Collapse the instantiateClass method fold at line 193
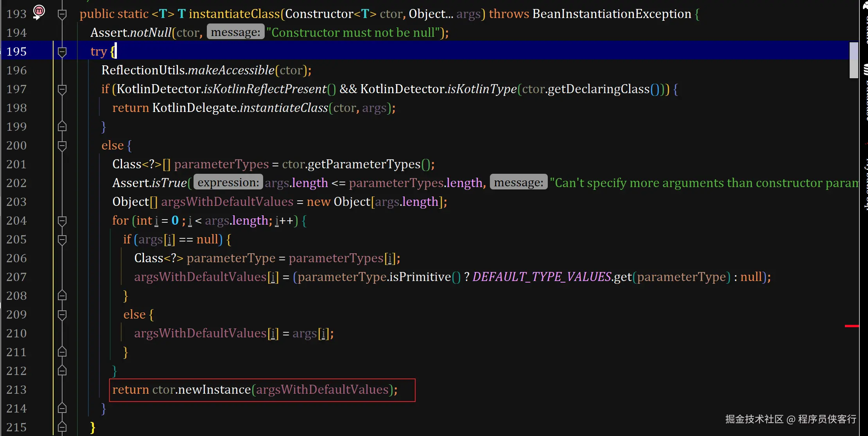868x436 pixels. (x=62, y=14)
